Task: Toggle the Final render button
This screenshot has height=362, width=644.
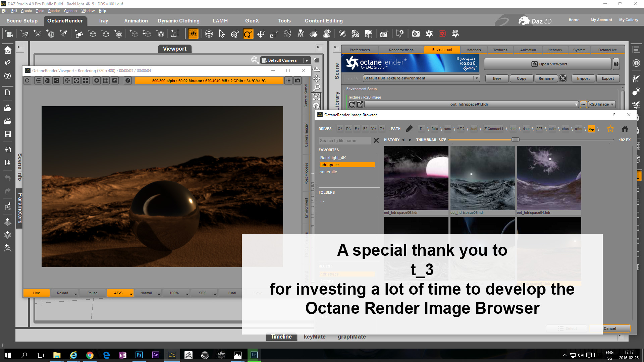Action: [x=232, y=293]
